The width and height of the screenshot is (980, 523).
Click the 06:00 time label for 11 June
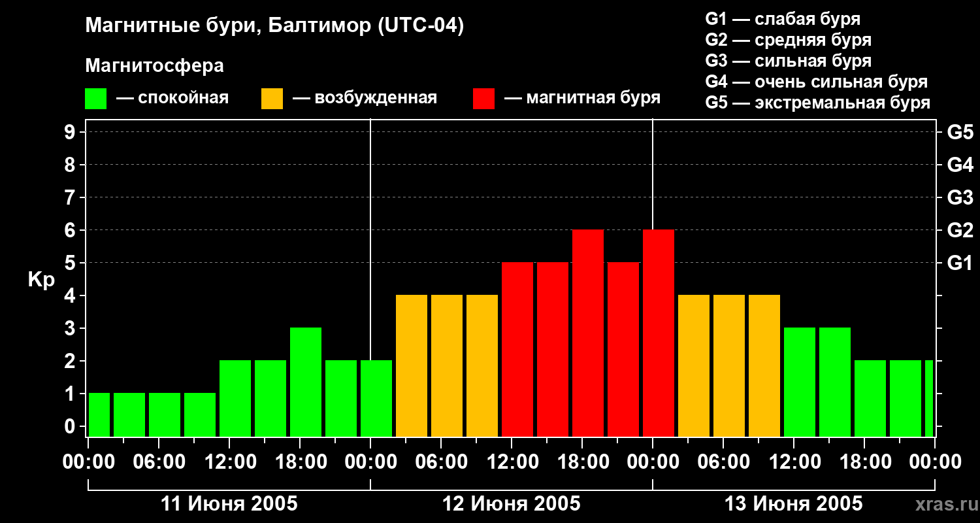point(159,462)
